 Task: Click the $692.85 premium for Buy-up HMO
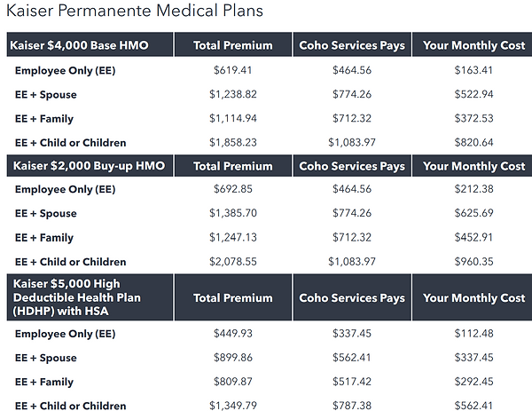point(233,189)
